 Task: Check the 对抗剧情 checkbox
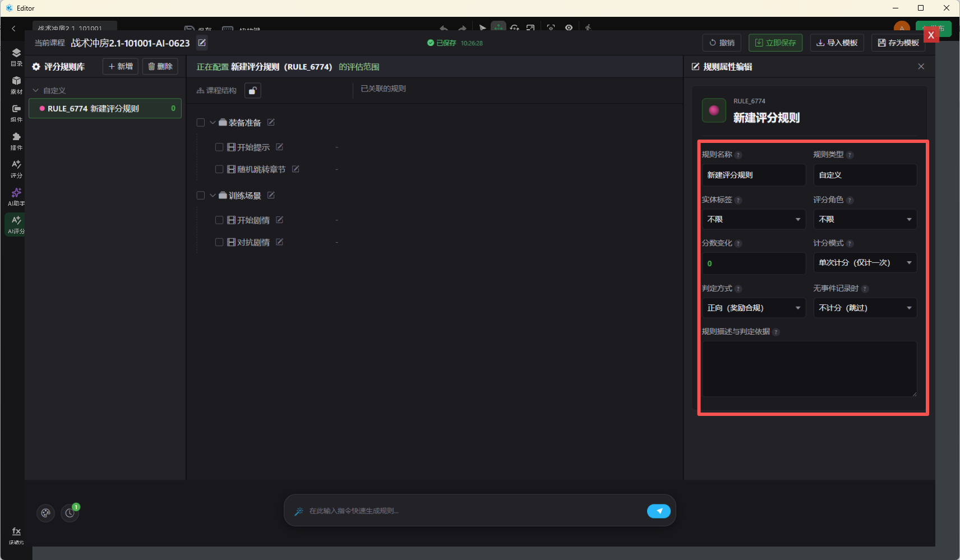pyautogui.click(x=219, y=242)
